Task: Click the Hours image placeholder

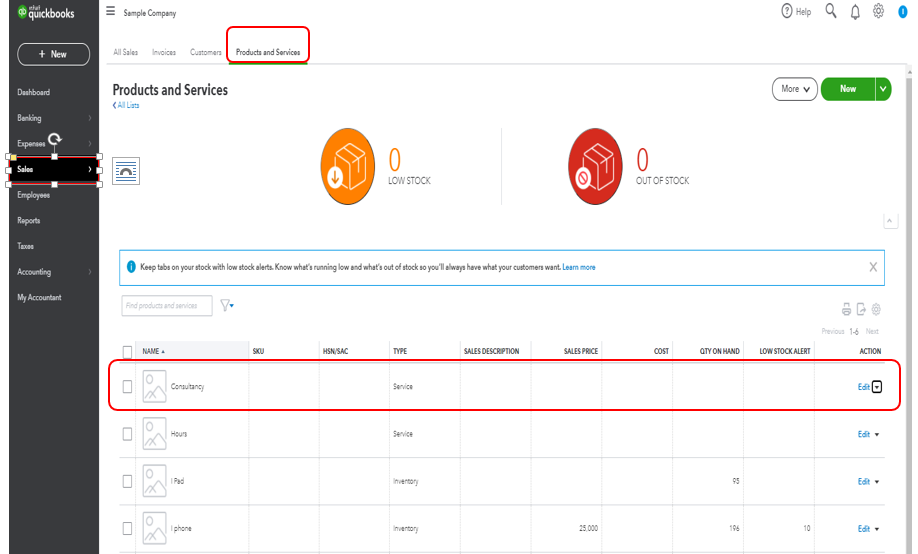Action: coord(155,434)
